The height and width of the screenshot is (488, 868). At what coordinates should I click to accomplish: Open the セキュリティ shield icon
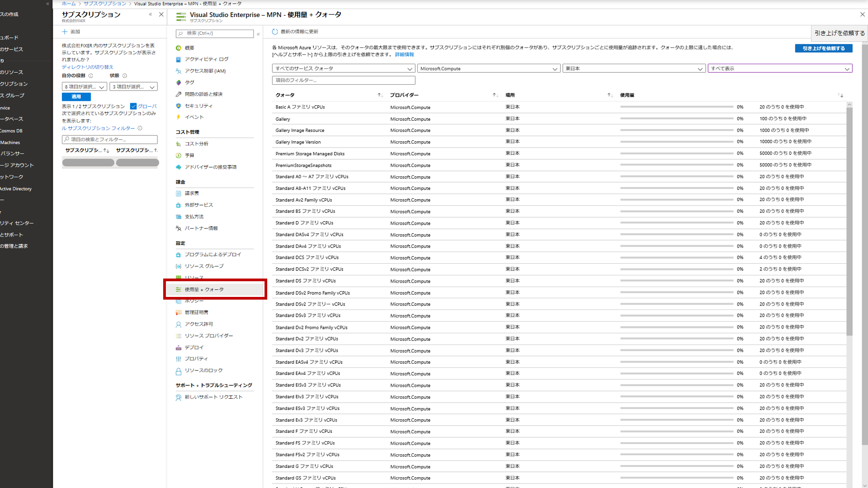(x=178, y=106)
